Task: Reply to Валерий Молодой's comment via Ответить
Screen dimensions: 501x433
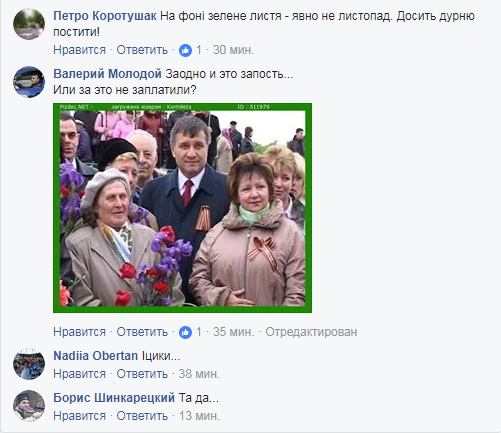Action: (x=142, y=332)
